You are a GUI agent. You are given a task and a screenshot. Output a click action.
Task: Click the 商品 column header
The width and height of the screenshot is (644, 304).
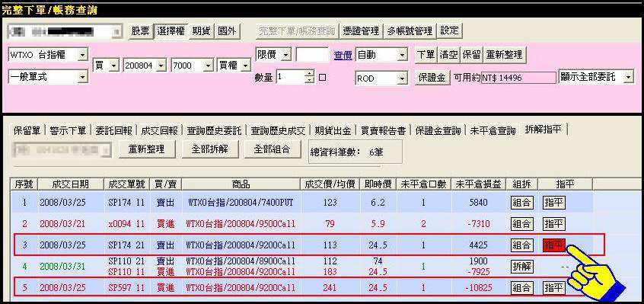(x=241, y=184)
